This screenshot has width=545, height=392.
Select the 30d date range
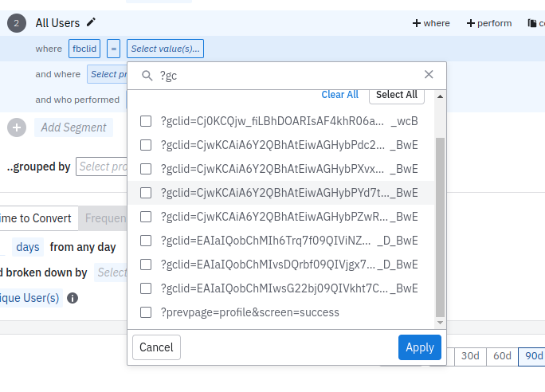[x=470, y=356]
